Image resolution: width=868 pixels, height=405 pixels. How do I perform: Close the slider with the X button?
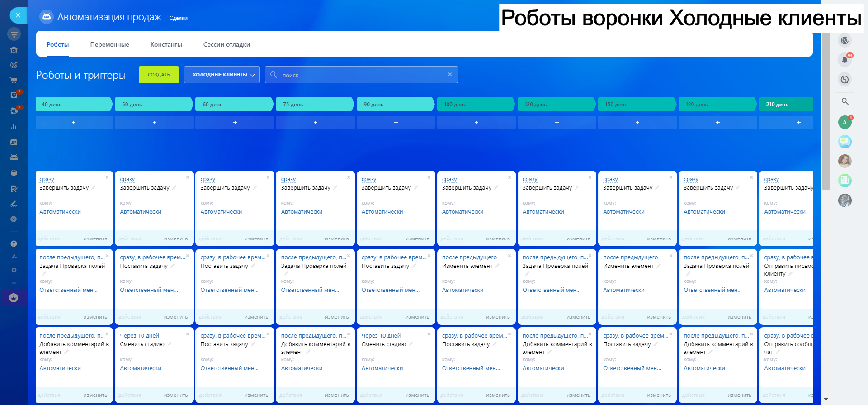coord(18,15)
